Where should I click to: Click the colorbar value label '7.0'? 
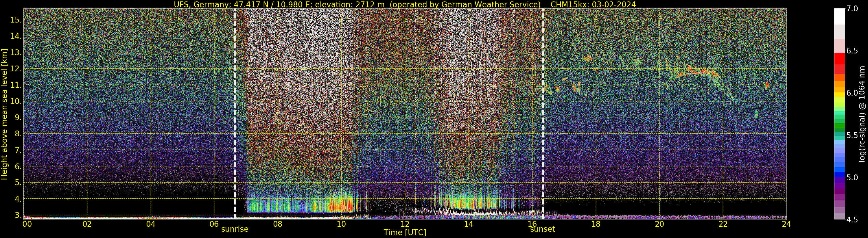point(852,9)
